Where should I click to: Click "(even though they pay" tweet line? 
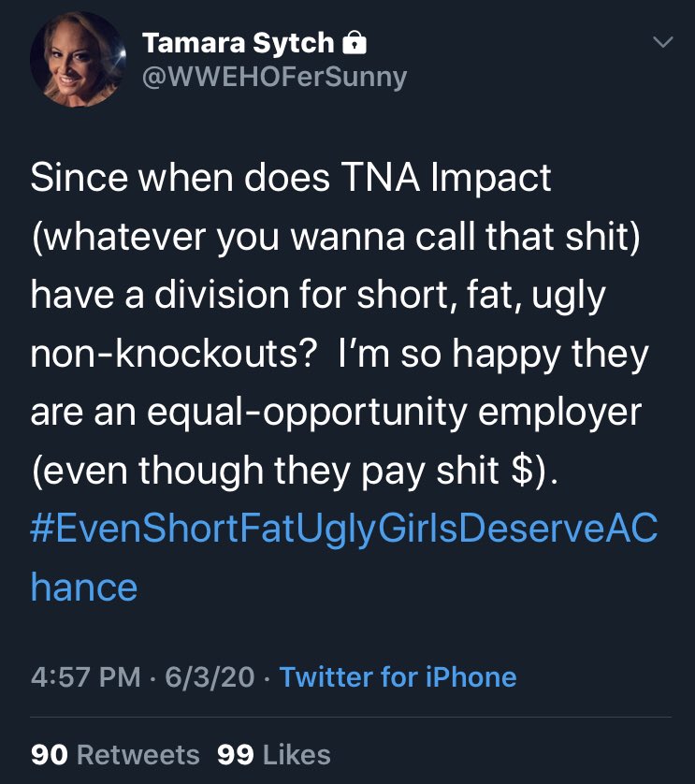point(234,471)
